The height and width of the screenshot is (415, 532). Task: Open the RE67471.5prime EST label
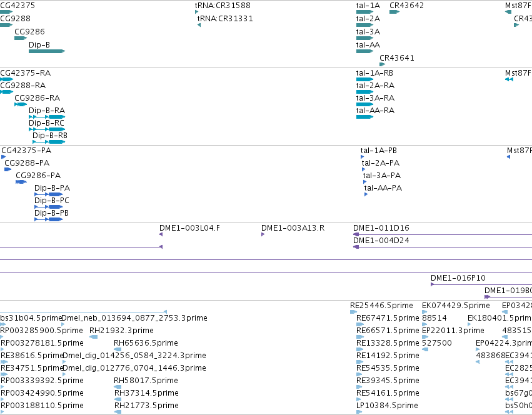point(388,318)
